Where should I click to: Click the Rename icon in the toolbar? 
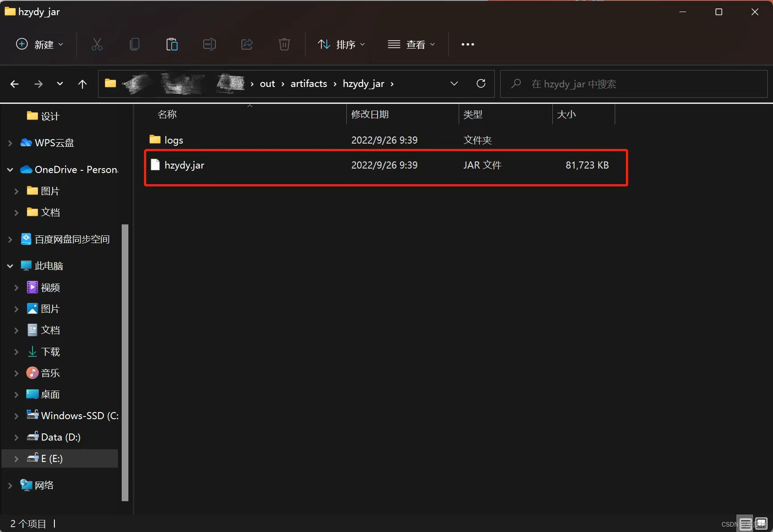pos(210,44)
